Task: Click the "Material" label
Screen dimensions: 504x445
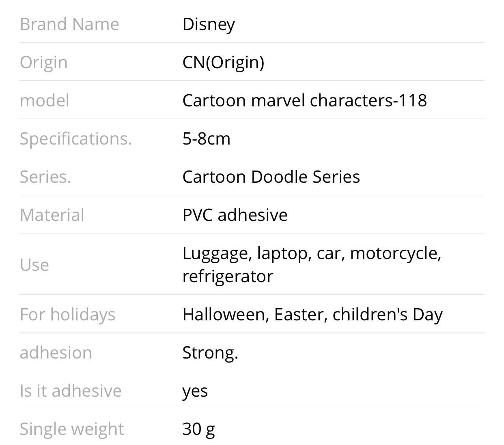Action: coord(52,215)
